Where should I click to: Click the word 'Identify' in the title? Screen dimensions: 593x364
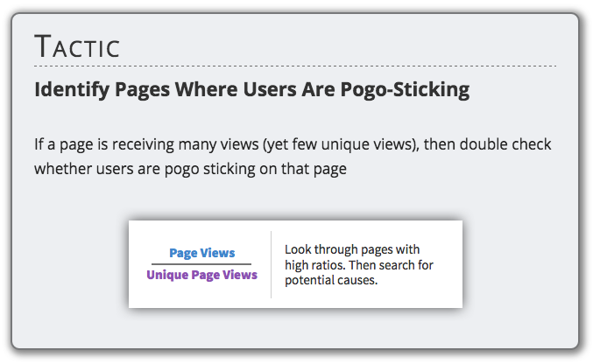point(72,90)
